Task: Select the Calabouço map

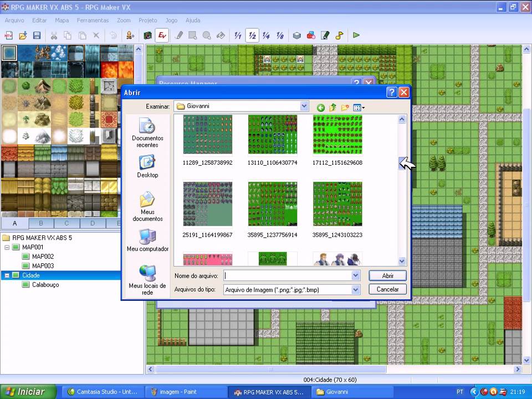Action: pyautogui.click(x=45, y=285)
